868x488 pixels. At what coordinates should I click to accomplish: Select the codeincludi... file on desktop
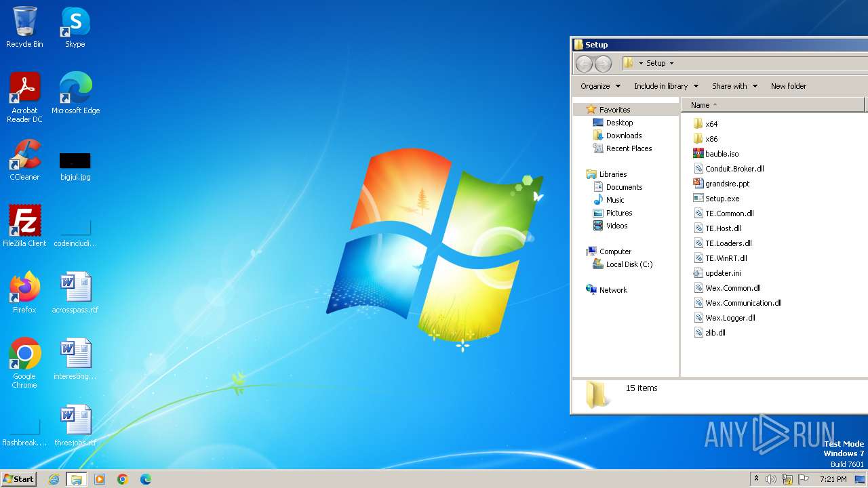(x=75, y=233)
